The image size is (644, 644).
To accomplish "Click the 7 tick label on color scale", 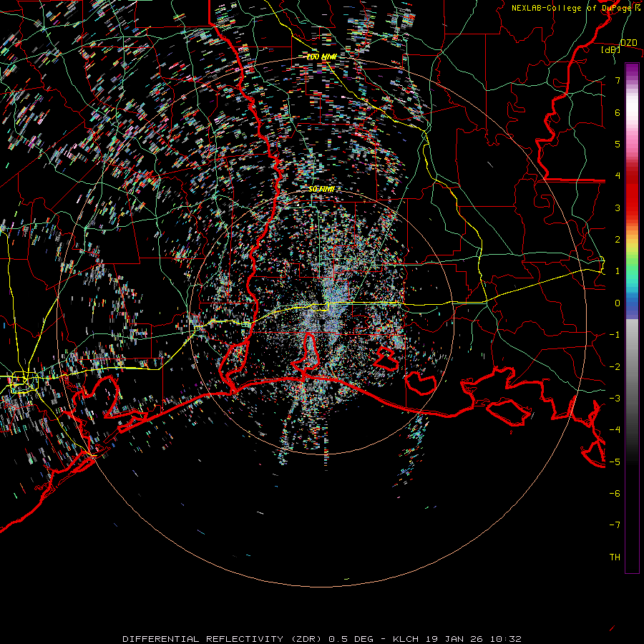I will 618,80.
